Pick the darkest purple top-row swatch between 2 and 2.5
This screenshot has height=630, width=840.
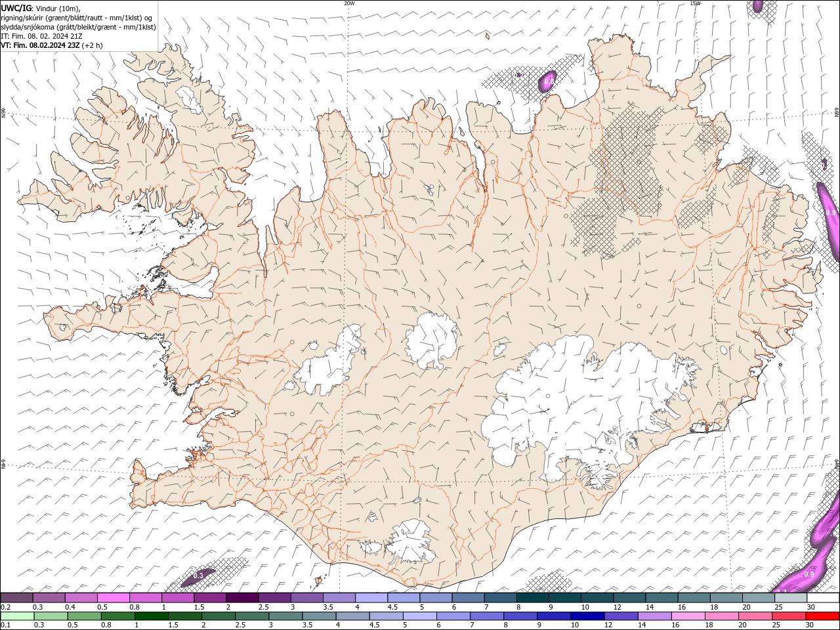click(242, 598)
